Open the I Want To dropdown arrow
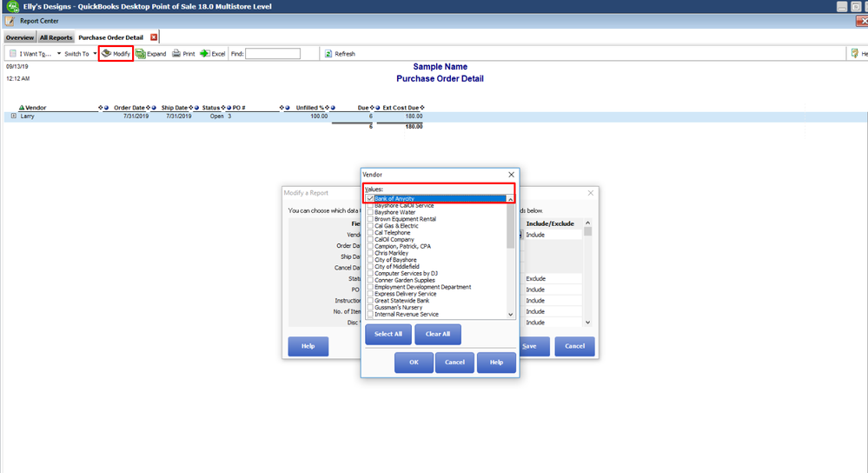Image resolution: width=868 pixels, height=473 pixels. click(59, 54)
